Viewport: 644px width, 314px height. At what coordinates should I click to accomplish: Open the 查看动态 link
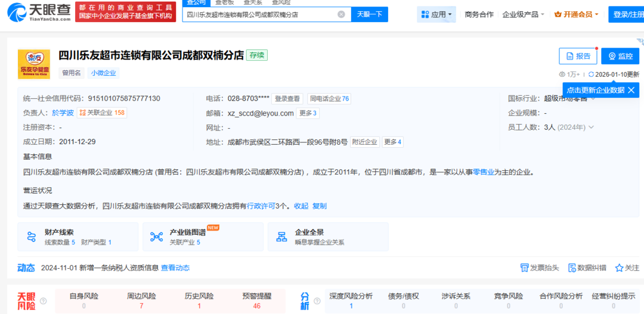(175, 268)
